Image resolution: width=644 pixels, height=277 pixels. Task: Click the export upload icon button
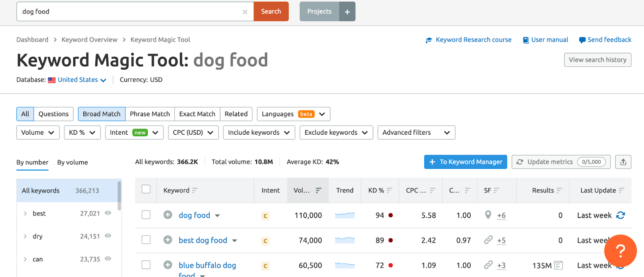coord(623,162)
